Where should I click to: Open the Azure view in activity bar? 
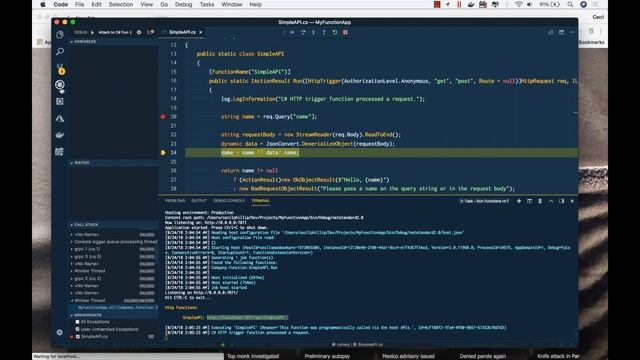[60, 118]
